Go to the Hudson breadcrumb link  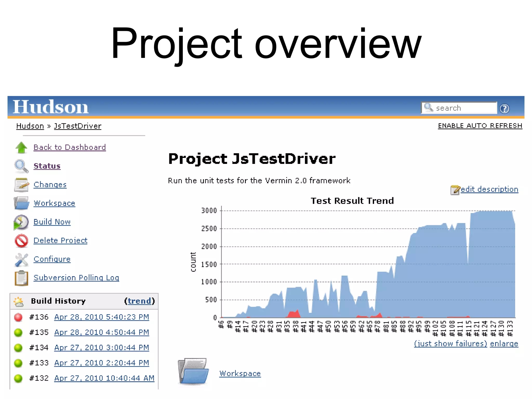point(30,126)
